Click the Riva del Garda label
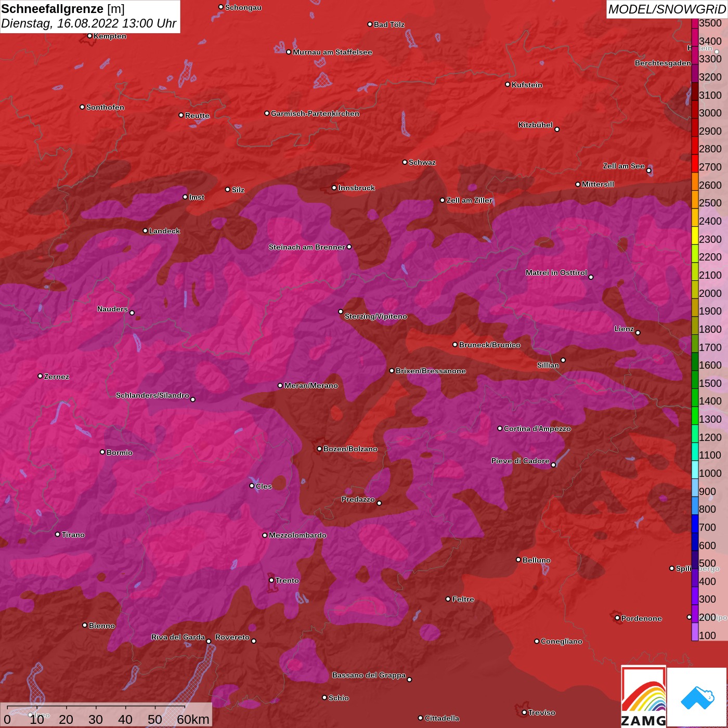728x728 pixels. 178,637
